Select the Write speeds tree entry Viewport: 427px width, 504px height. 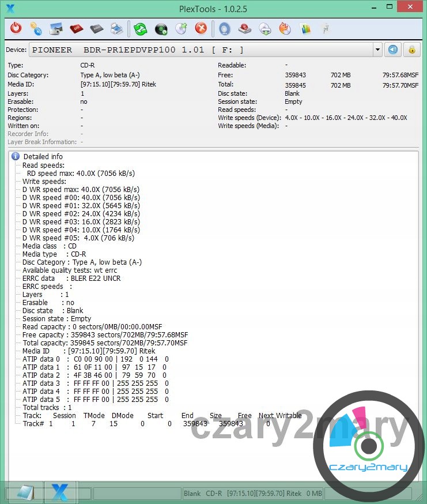[44, 181]
